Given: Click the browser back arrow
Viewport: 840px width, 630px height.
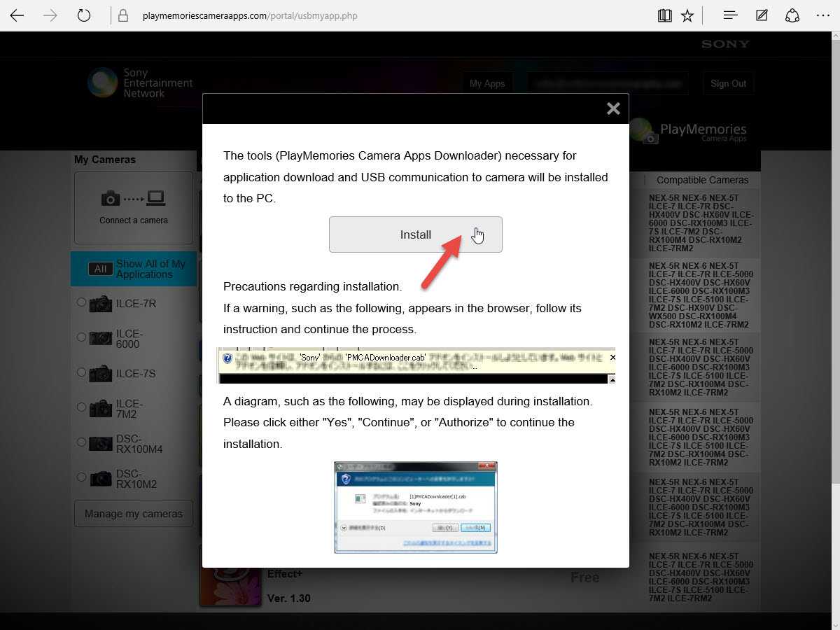Looking at the screenshot, I should point(17,15).
